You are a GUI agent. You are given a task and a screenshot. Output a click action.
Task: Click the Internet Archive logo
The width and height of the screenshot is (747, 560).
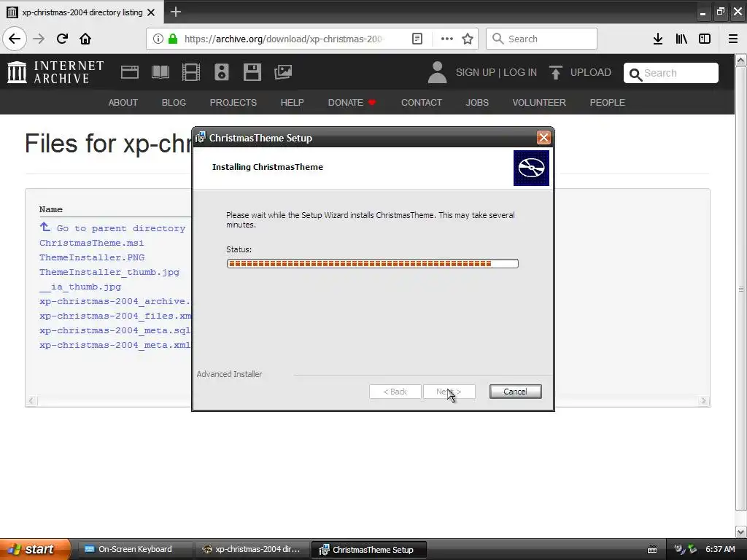pos(55,72)
